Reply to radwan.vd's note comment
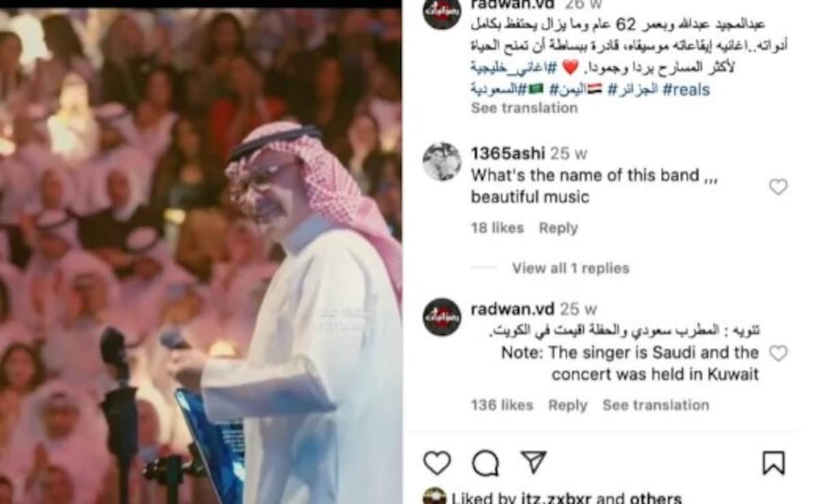This screenshot has height=504, width=820. [x=568, y=405]
